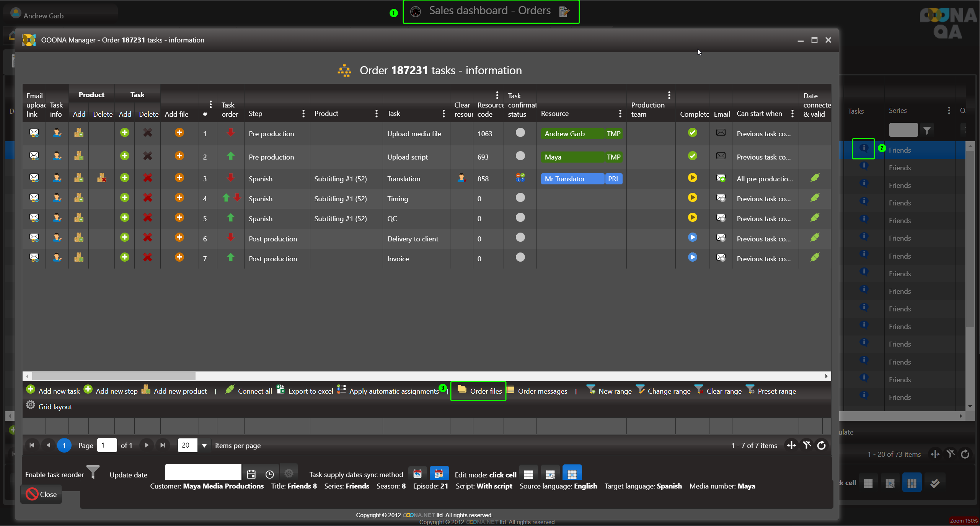
Task: Select first Edit mode grid option
Action: click(x=528, y=474)
